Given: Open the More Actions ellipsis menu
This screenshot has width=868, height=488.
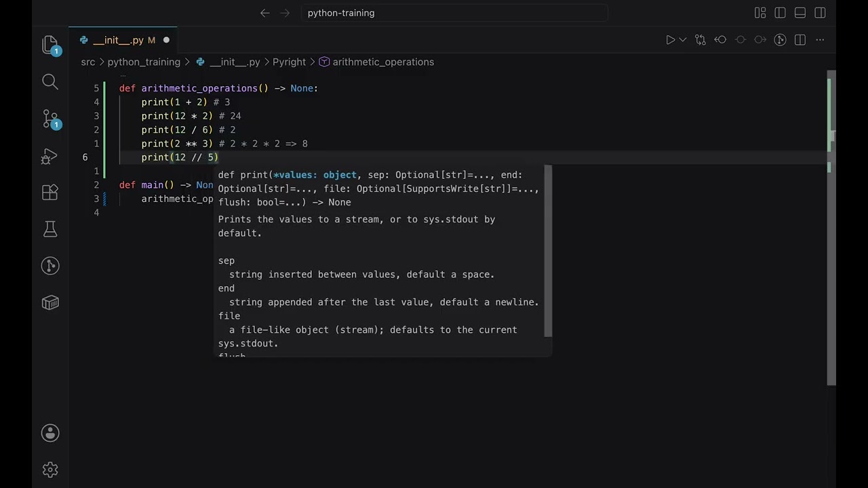Looking at the screenshot, I should (820, 40).
